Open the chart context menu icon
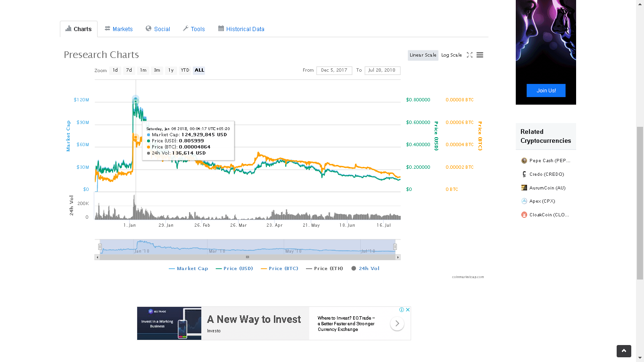 point(480,55)
